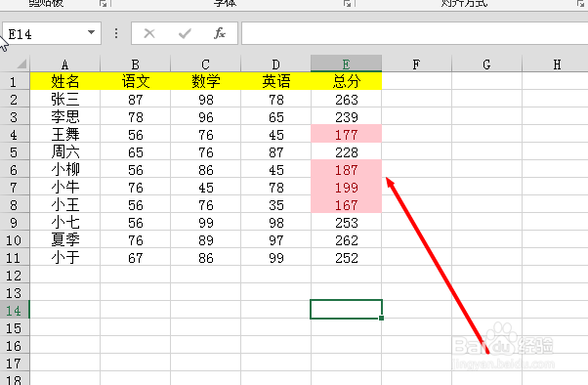The width and height of the screenshot is (588, 385).
Task: Click the formula bar options dots handle
Action: [x=116, y=33]
